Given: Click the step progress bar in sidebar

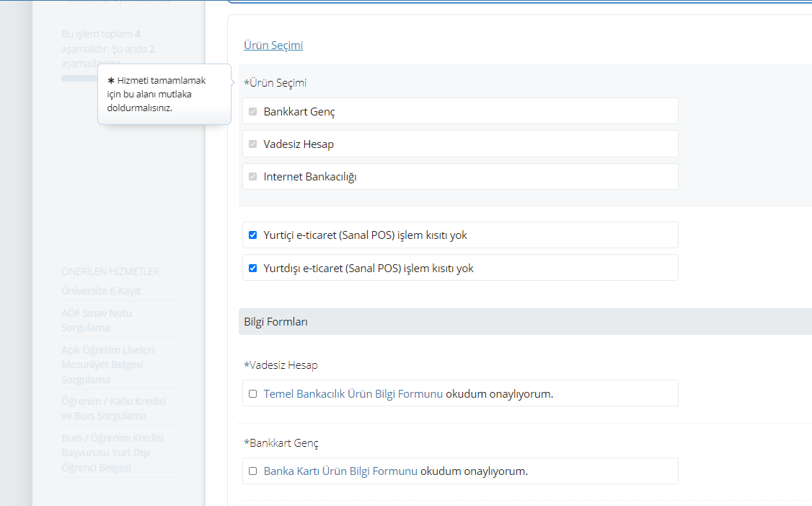Looking at the screenshot, I should [x=79, y=78].
